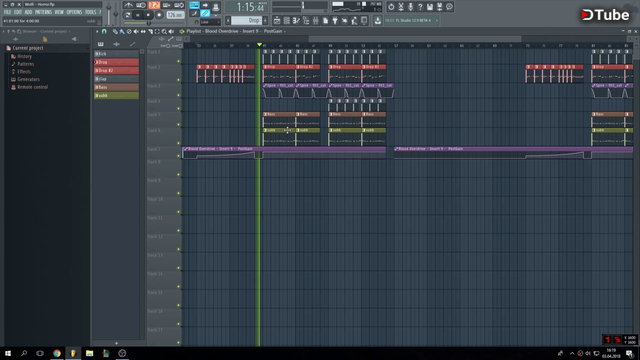
Task: Select the playlist draw pencil tool
Action: pos(116,31)
